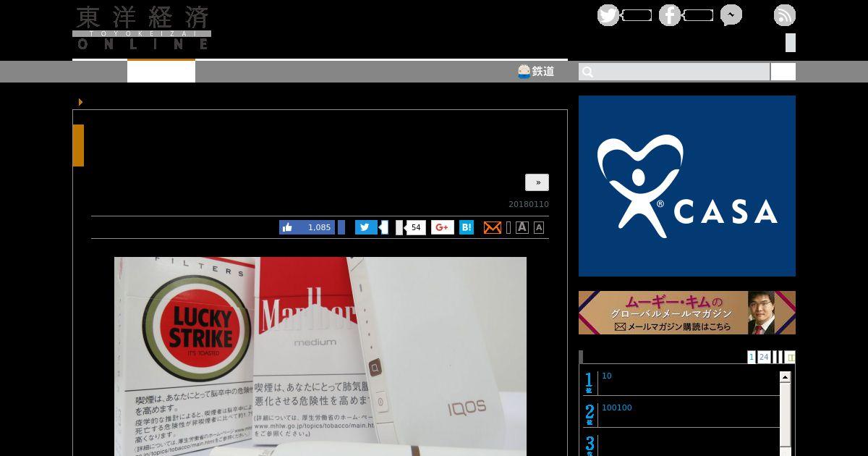Share the article on Google Plus

443,227
